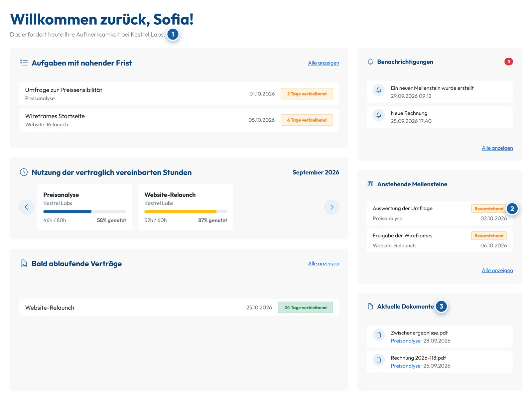The image size is (532, 399).
Task: Open the Wireframes Startseite task
Action: pos(179,120)
